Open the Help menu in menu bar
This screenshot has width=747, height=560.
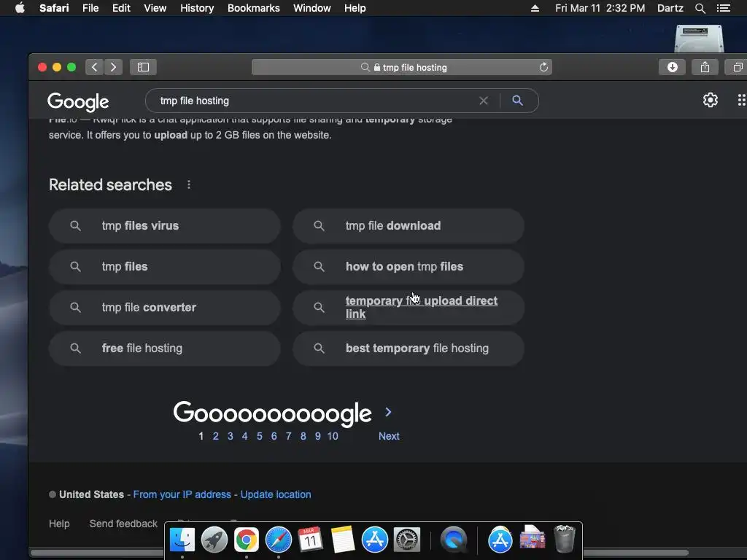(x=355, y=8)
